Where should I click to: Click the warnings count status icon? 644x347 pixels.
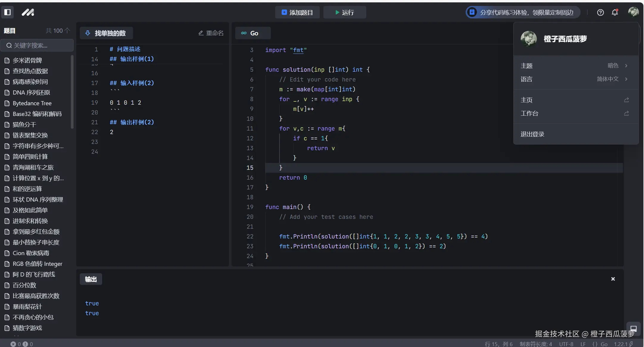28,344
